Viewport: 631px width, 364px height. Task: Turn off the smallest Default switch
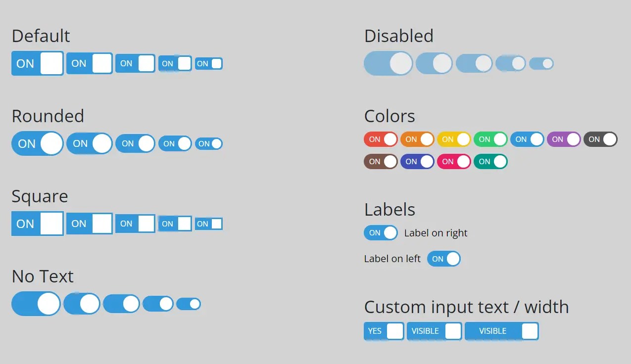point(208,63)
